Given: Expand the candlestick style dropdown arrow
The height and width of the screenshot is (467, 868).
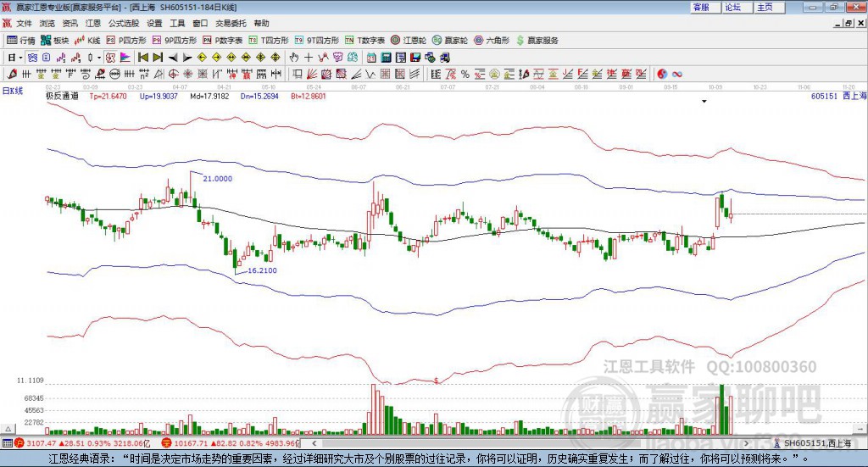Looking at the screenshot, I should click(x=99, y=58).
